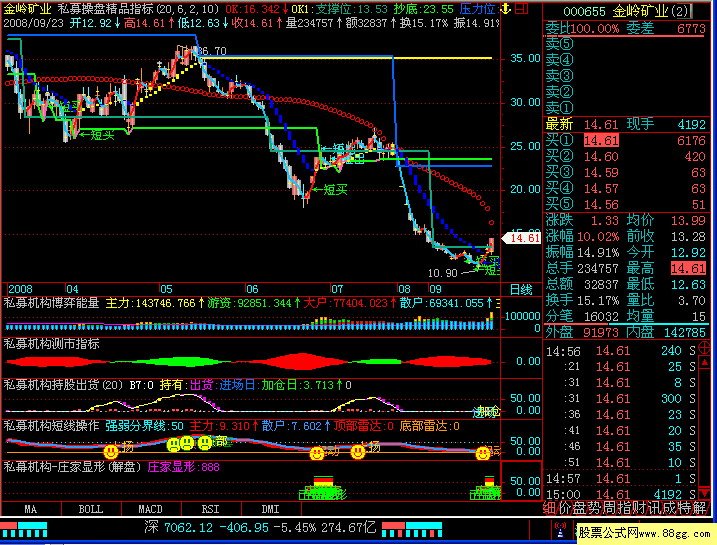The image size is (717, 545).
Task: Click the 换手 15.17% value
Action: point(598,300)
